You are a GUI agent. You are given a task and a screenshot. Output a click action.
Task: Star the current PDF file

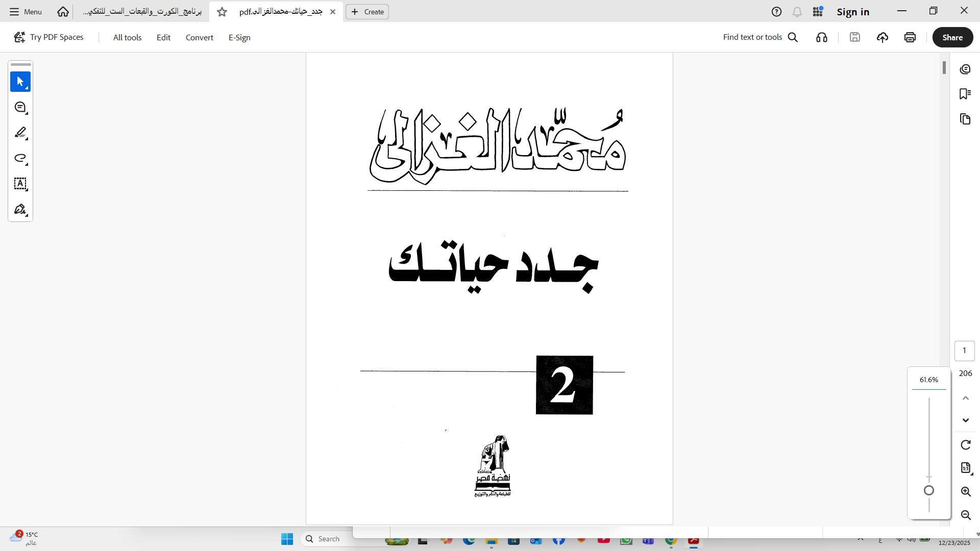(222, 12)
